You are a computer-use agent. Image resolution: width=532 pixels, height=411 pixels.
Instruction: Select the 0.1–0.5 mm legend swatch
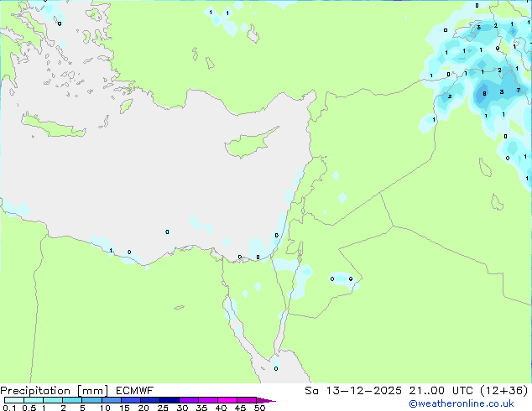[14, 400]
